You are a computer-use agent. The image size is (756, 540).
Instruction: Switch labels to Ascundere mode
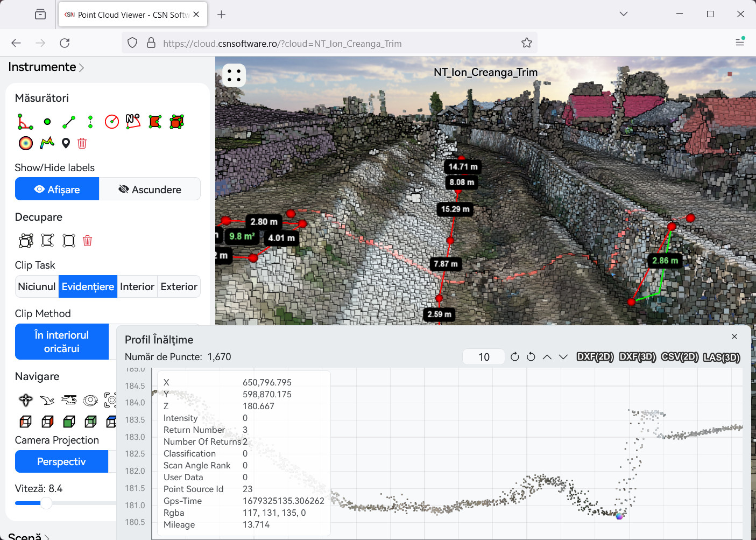tap(150, 189)
